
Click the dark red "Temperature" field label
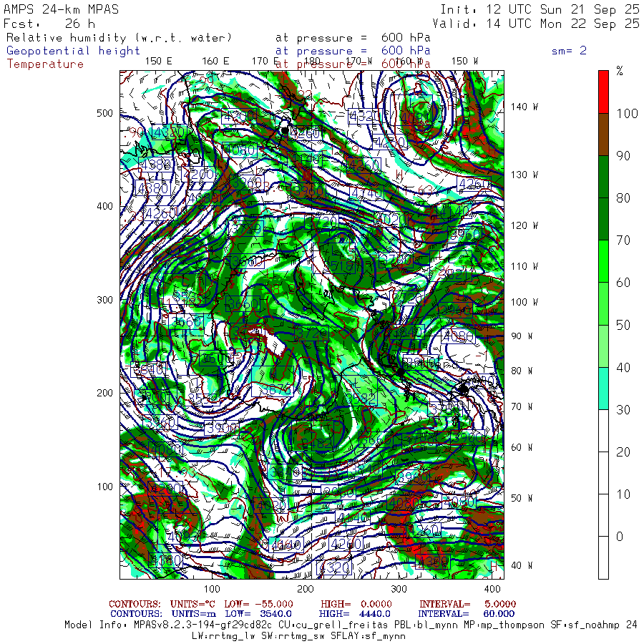point(45,64)
